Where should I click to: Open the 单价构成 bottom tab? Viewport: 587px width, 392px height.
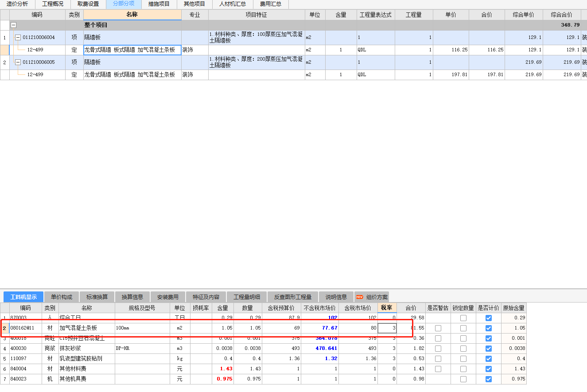click(x=62, y=297)
